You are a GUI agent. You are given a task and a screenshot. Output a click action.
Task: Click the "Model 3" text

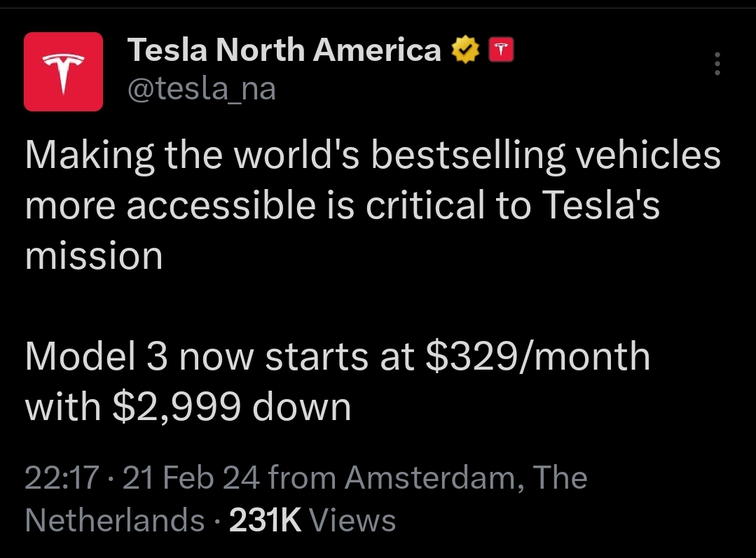[97, 356]
